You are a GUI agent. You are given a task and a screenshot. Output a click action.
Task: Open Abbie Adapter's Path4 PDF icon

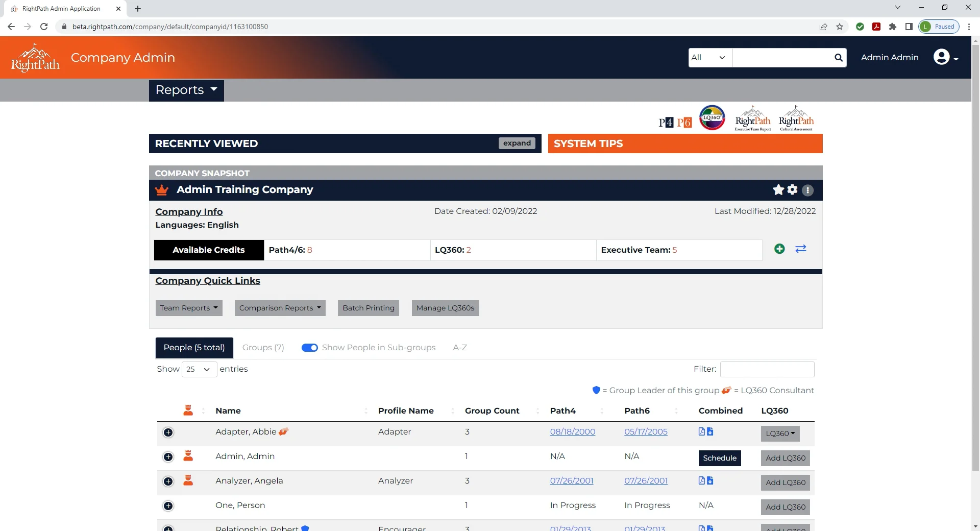[702, 431]
